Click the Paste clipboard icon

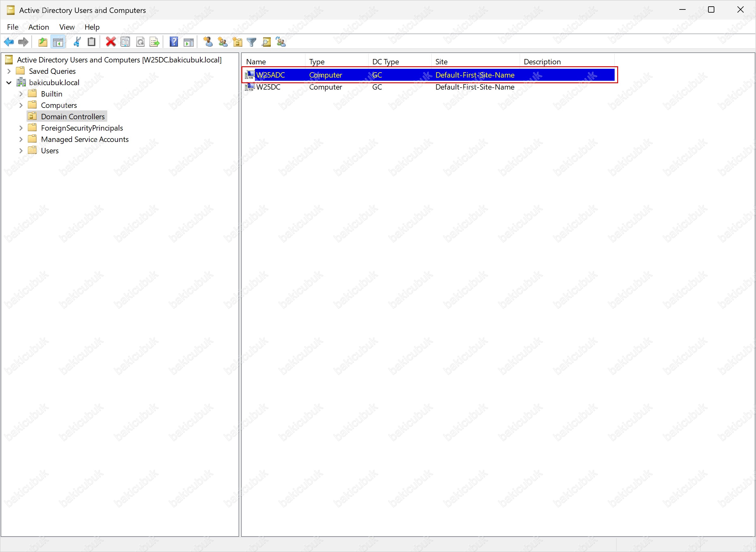[91, 42]
